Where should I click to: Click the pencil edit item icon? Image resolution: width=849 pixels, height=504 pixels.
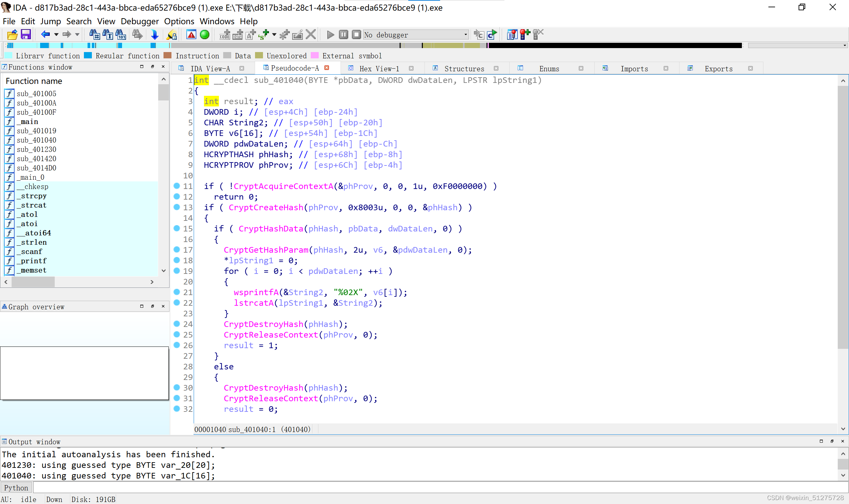(297, 34)
